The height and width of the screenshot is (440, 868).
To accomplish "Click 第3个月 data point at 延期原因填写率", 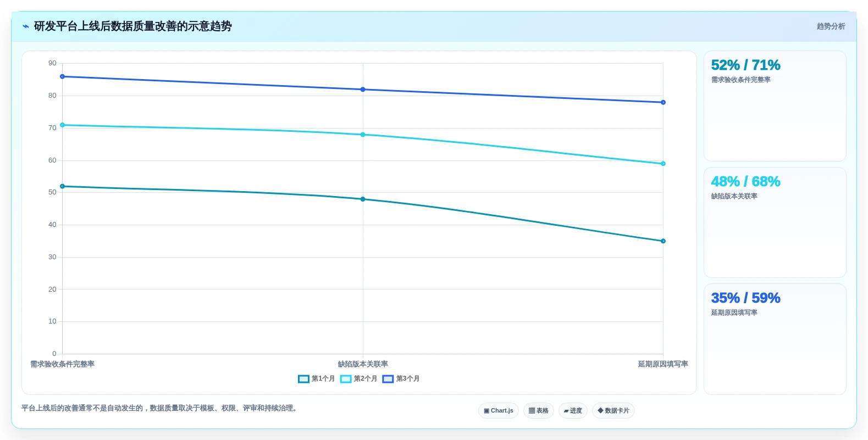I will click(x=663, y=102).
